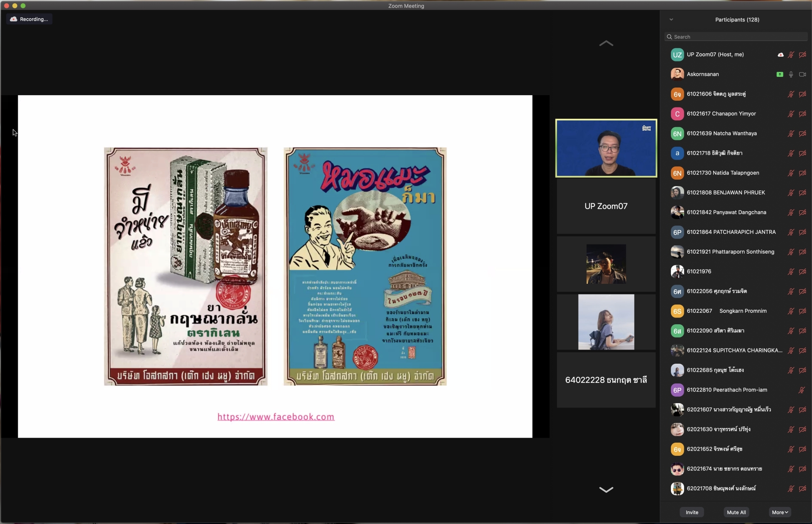Click the Recording cloud indicator
The height and width of the screenshot is (524, 812).
[x=29, y=19]
